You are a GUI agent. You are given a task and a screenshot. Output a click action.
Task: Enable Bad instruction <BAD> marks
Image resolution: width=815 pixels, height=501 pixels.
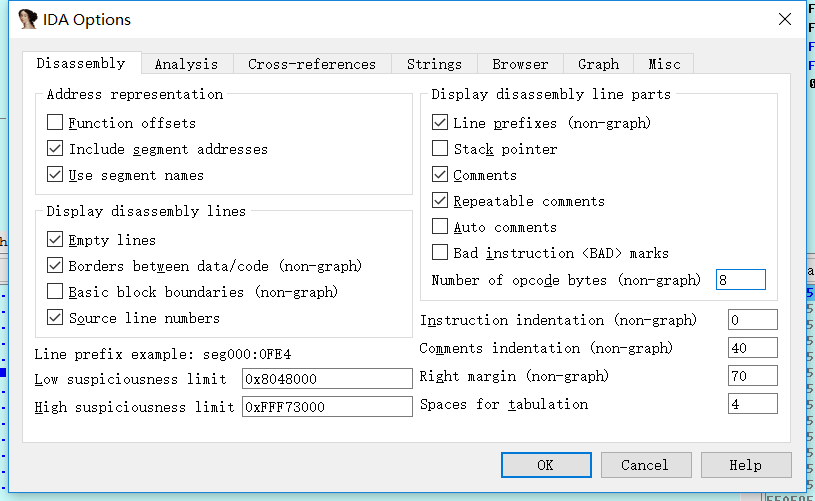coord(440,253)
